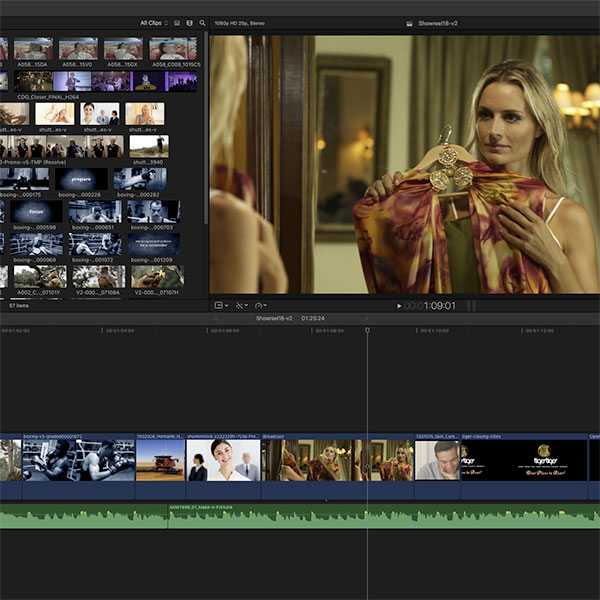600x600 pixels.
Task: Open the browser search magnifier
Action: coord(202,23)
